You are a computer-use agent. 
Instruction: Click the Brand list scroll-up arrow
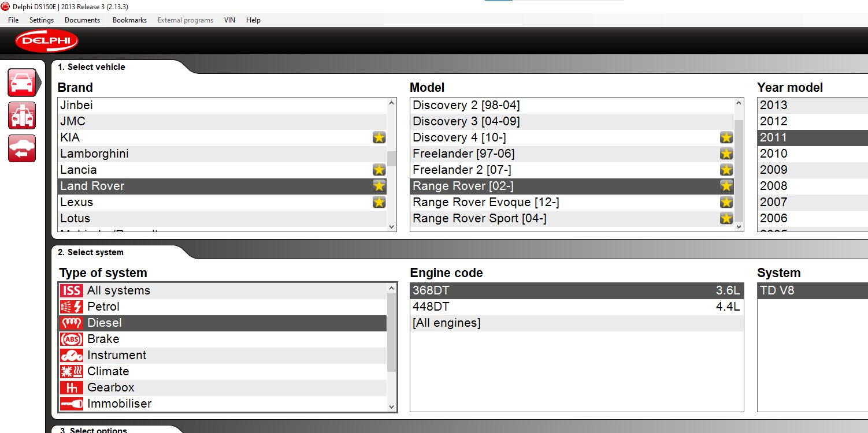(392, 103)
